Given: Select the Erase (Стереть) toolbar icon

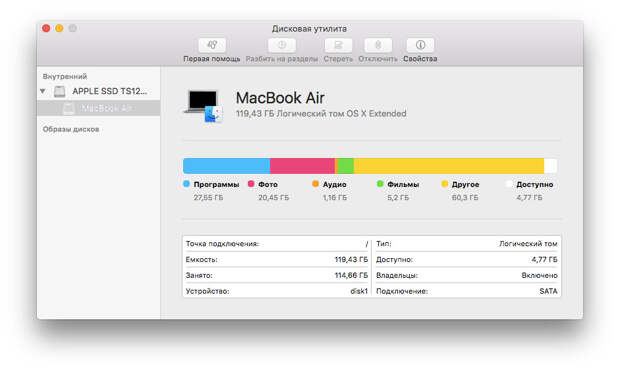Looking at the screenshot, I should click(x=338, y=45).
